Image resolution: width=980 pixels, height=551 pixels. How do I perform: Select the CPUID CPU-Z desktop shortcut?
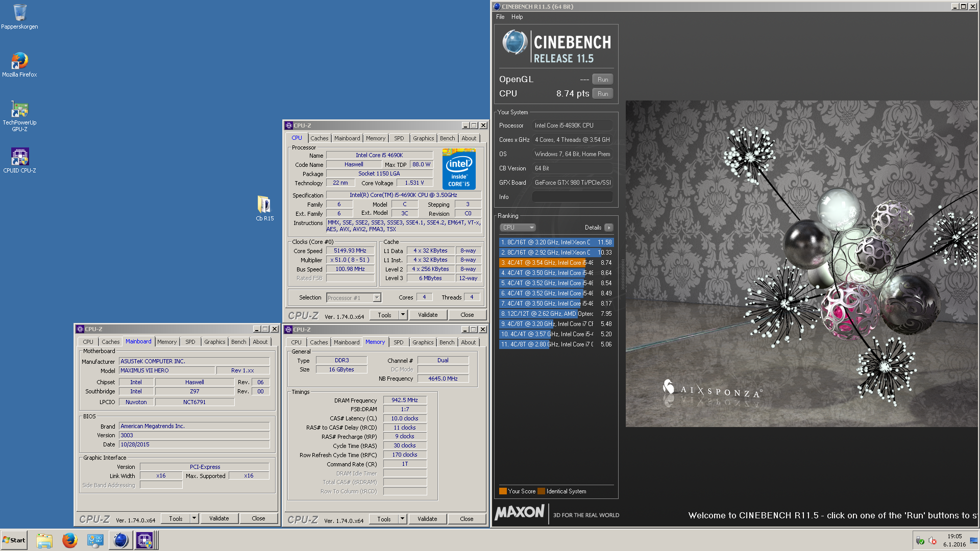coord(19,160)
